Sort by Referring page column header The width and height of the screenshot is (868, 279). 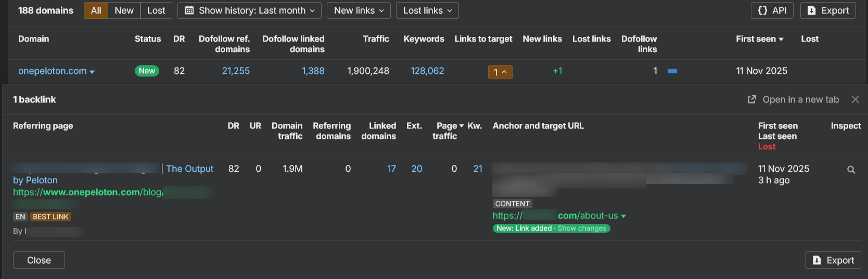(x=43, y=125)
